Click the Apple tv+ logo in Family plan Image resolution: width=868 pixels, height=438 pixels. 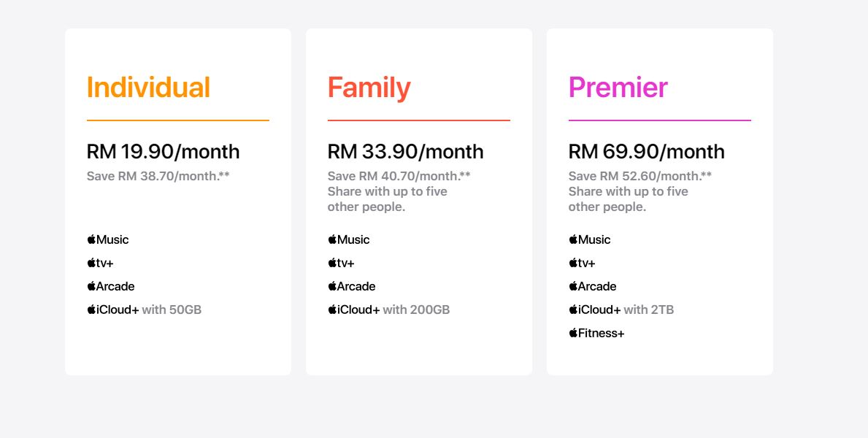pyautogui.click(x=341, y=263)
